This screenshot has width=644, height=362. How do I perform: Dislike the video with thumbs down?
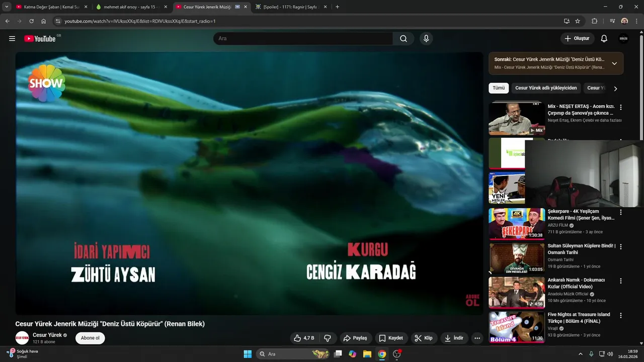click(x=328, y=338)
